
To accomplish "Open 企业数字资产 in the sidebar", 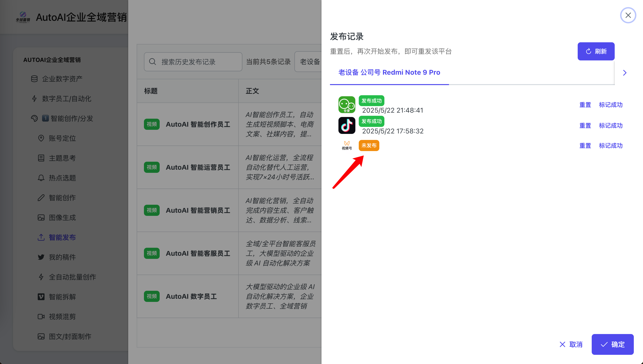I will (62, 79).
